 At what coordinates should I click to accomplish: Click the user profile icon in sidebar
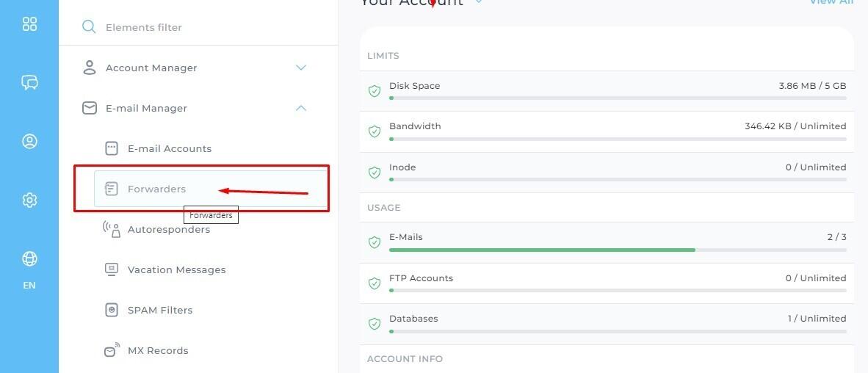(29, 141)
